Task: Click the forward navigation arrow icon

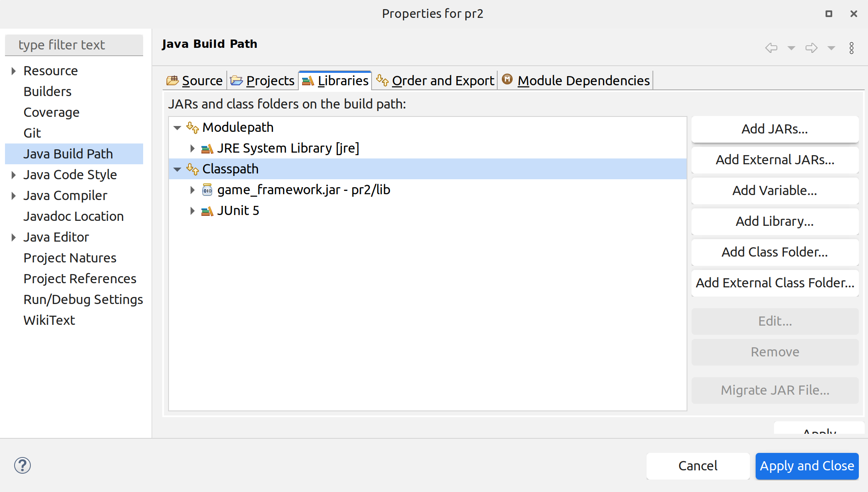Action: [811, 48]
